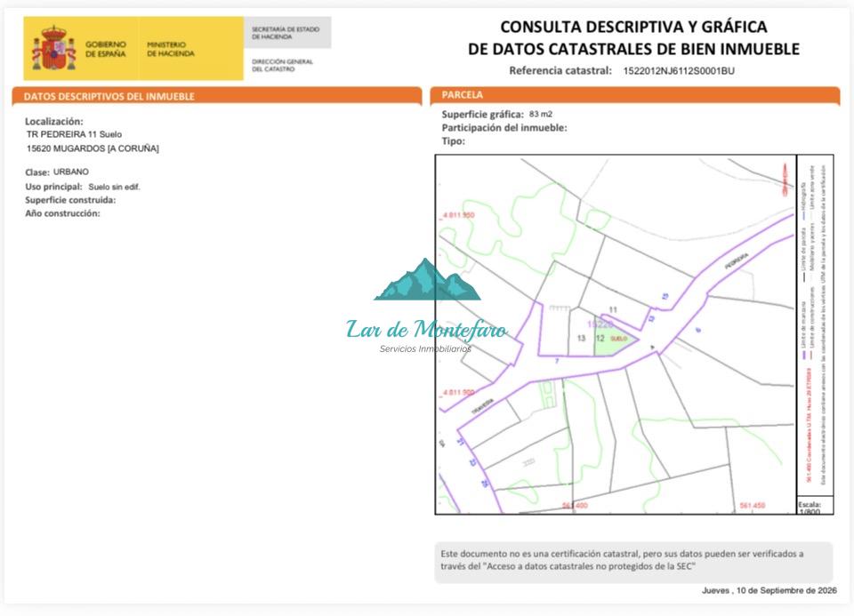854x616 pixels.
Task: Click the Ministerio de Hacienda banner
Action: (x=171, y=49)
